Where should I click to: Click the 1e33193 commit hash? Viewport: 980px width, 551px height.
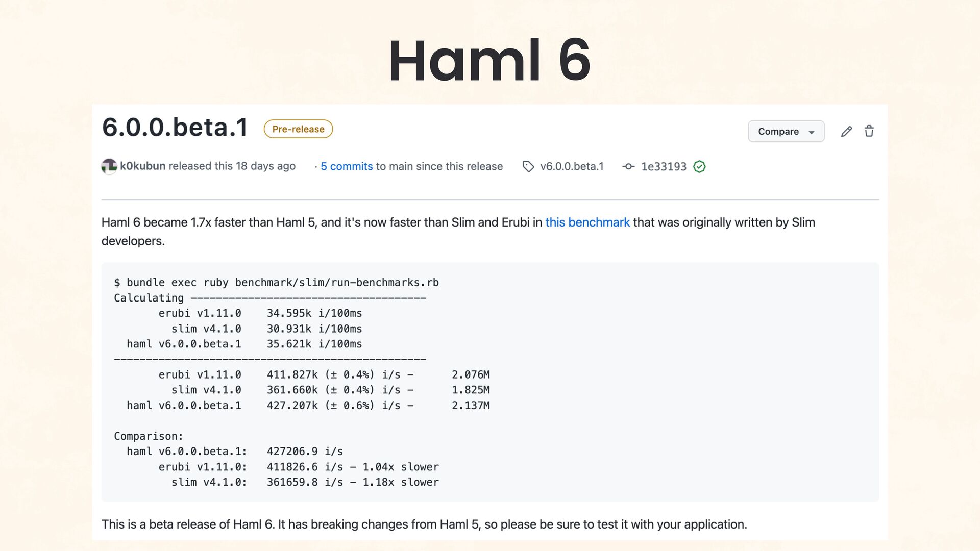coord(664,167)
